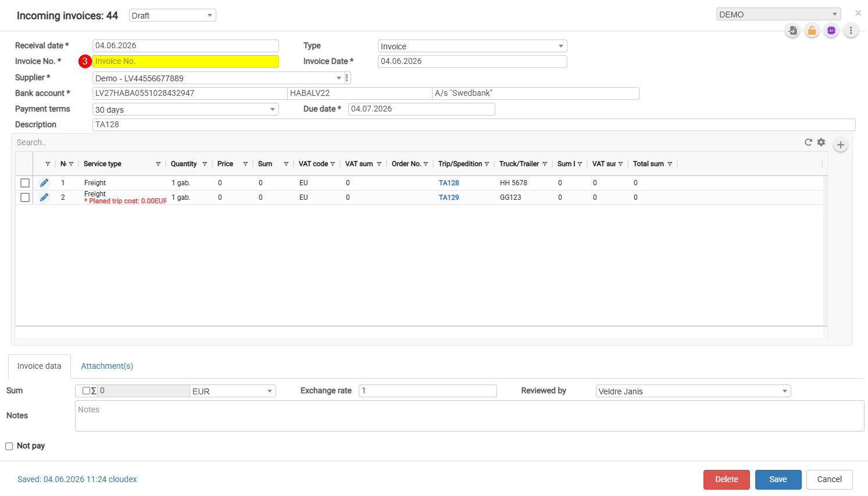868x496 pixels.
Task: Tick the checkbox for row 2
Action: 25,197
